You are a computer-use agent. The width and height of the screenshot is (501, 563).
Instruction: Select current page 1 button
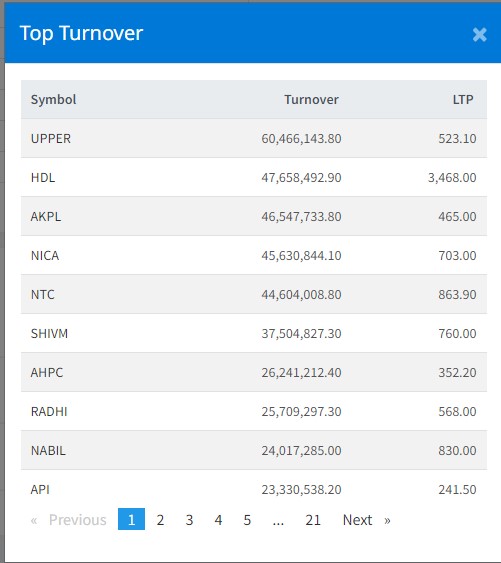[x=131, y=520]
